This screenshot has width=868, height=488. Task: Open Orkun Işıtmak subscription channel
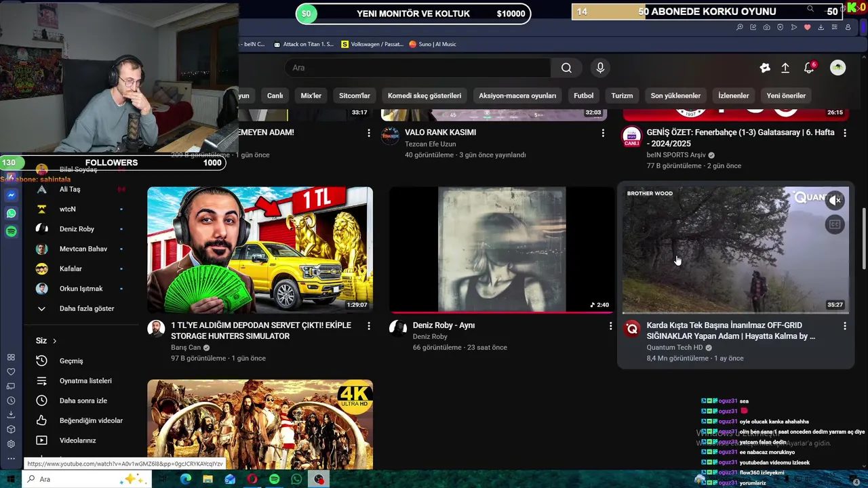(x=80, y=289)
